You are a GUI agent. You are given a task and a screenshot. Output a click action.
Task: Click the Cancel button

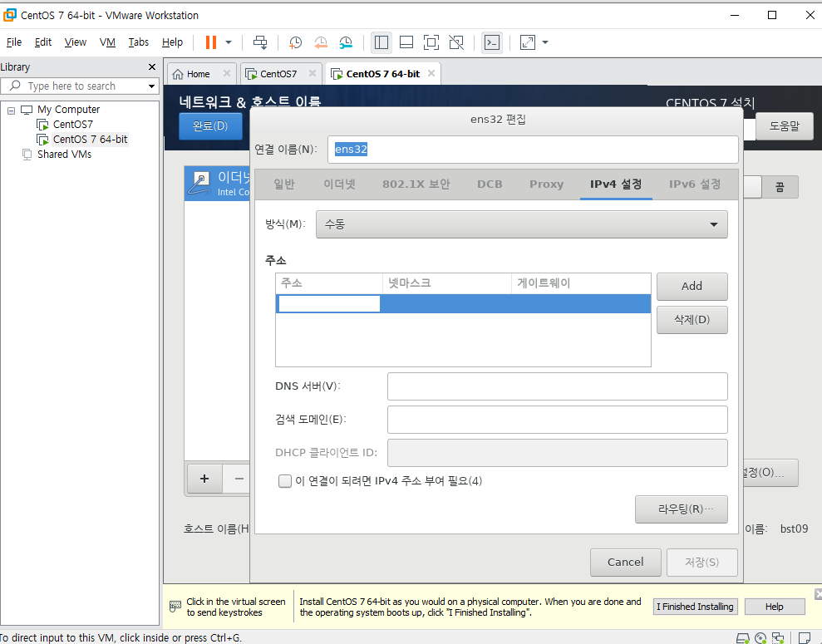pyautogui.click(x=625, y=563)
